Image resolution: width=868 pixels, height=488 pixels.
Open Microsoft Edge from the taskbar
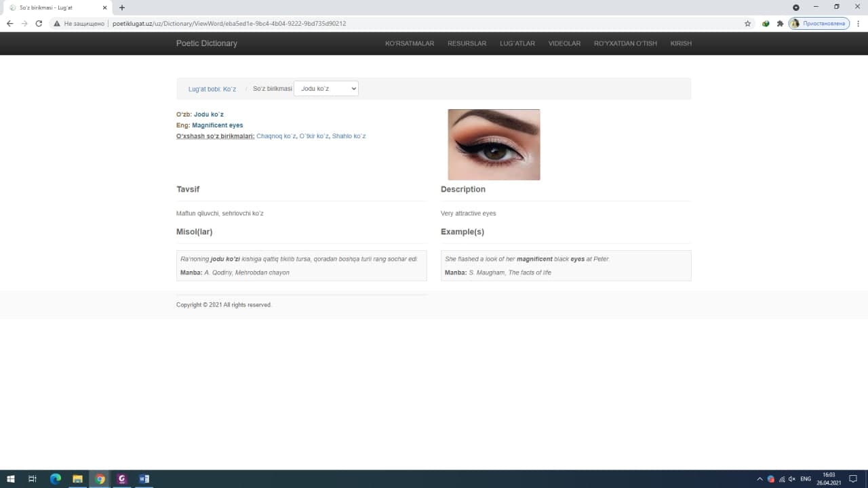point(56,479)
